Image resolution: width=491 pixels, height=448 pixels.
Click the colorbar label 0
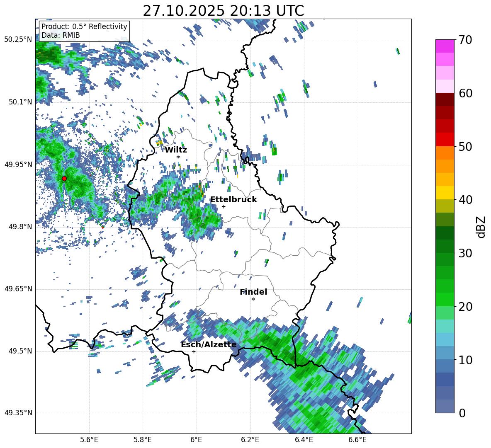(462, 413)
